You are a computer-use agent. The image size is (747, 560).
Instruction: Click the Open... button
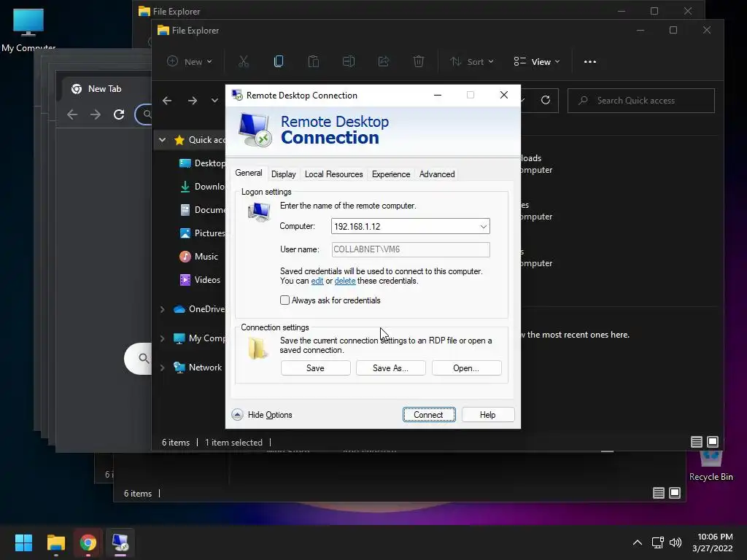coord(466,368)
